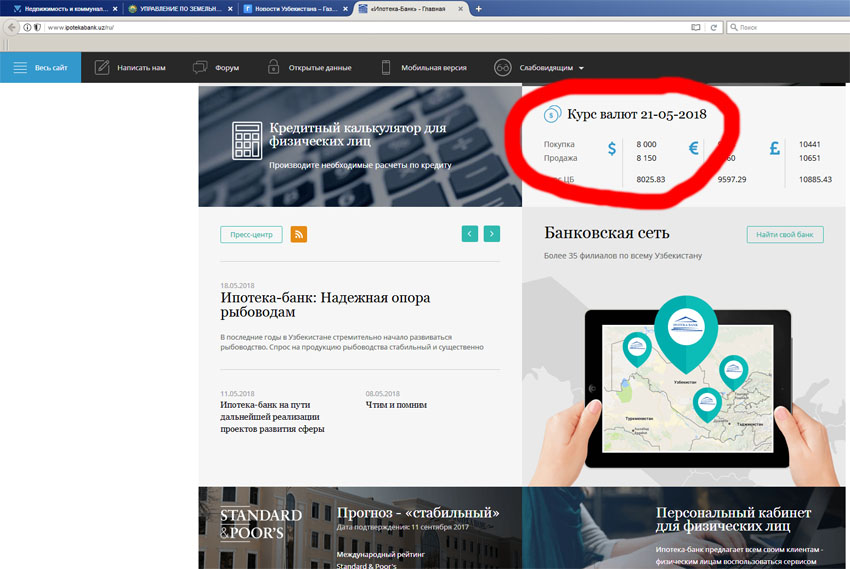850x569 pixels.
Task: Switch to 'Новости Узбекистана' browser tab
Action: [x=292, y=8]
